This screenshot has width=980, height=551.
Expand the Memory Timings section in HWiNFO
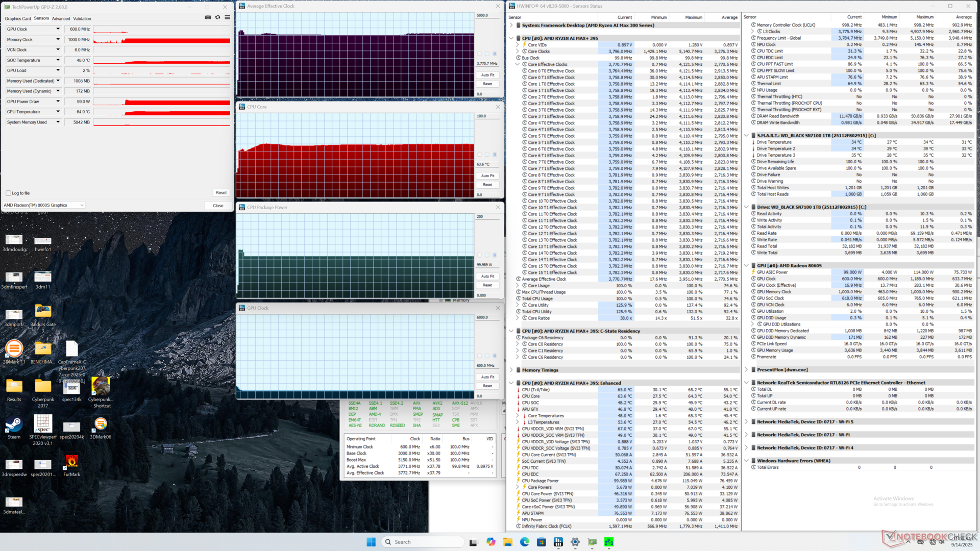point(511,370)
